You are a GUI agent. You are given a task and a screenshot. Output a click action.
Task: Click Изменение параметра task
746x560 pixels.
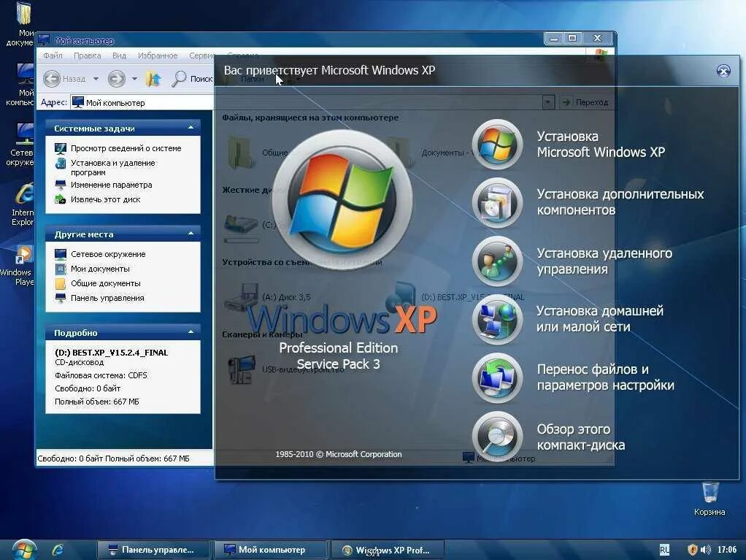pos(112,185)
